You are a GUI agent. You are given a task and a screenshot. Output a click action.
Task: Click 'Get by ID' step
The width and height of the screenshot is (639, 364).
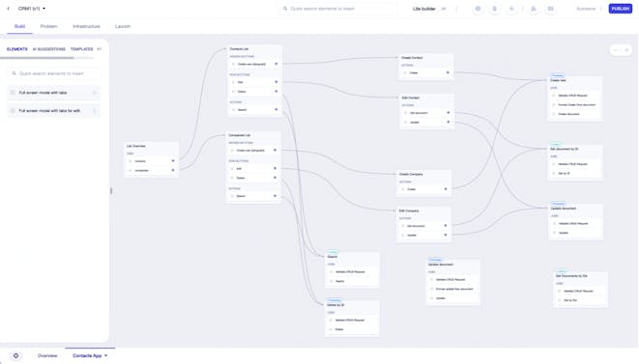point(575,174)
